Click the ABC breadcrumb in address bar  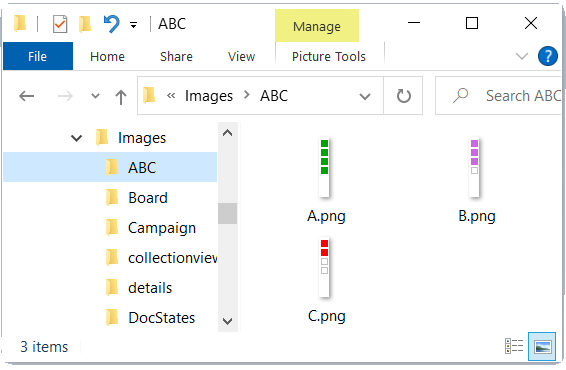coord(274,96)
